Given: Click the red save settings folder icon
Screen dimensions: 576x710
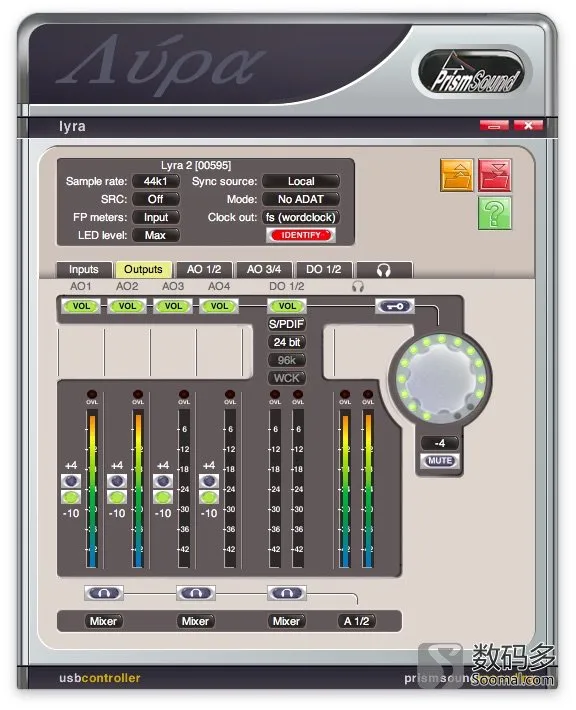Looking at the screenshot, I should tap(494, 175).
